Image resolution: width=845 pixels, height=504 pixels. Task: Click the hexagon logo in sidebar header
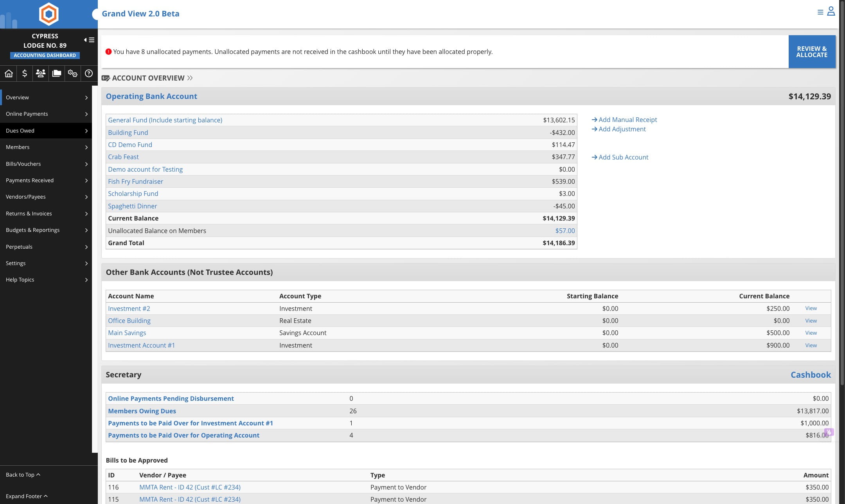click(x=49, y=14)
